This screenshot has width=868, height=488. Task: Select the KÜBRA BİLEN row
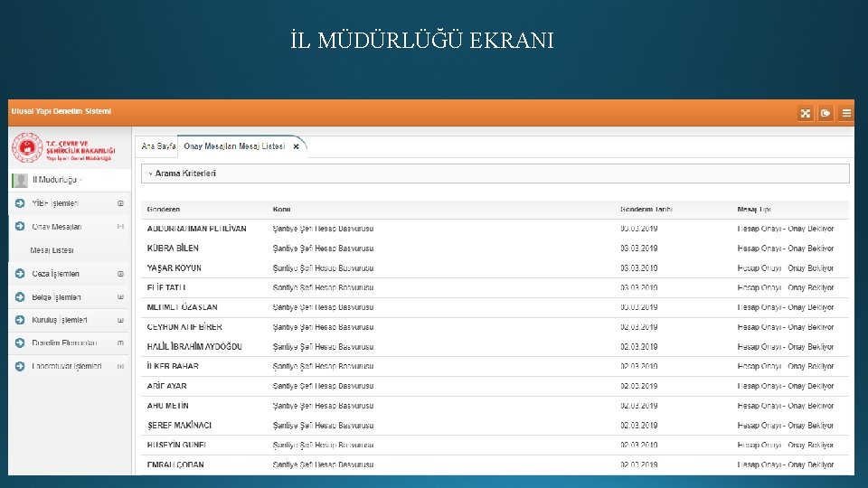pos(495,249)
